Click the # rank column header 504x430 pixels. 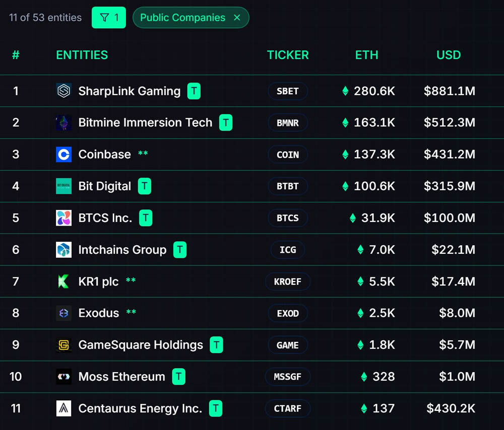[16, 55]
